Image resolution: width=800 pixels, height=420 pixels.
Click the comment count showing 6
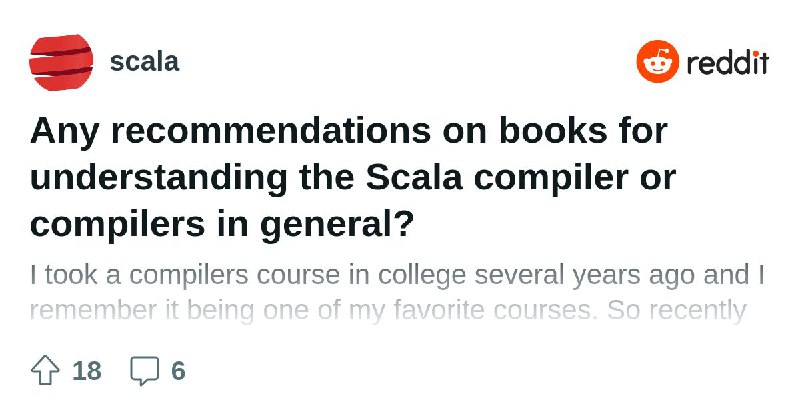(x=178, y=370)
